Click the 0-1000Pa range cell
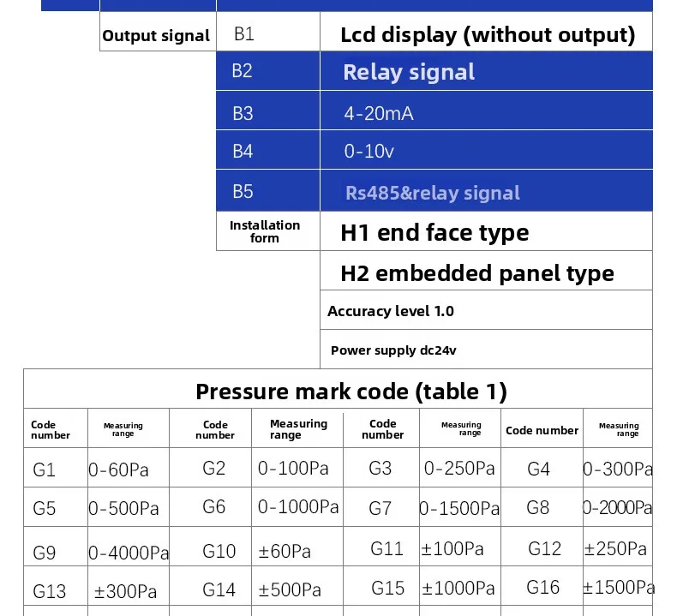The image size is (677, 616). (297, 507)
